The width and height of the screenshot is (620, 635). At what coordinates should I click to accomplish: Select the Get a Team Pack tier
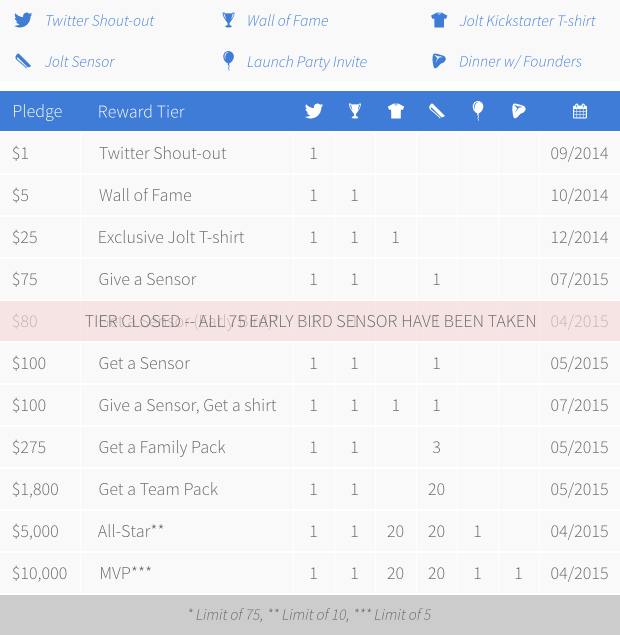(158, 489)
